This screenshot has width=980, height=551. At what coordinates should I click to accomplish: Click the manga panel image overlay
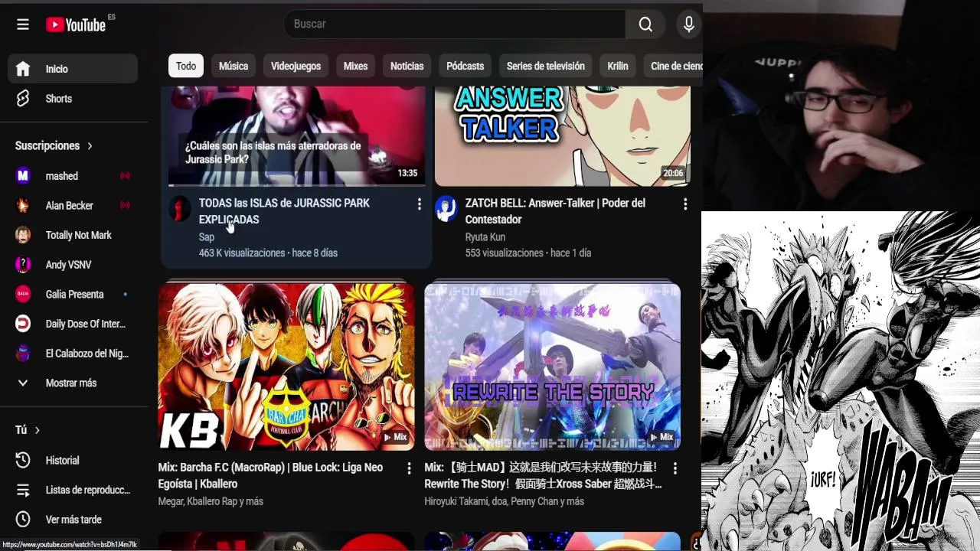(x=841, y=381)
